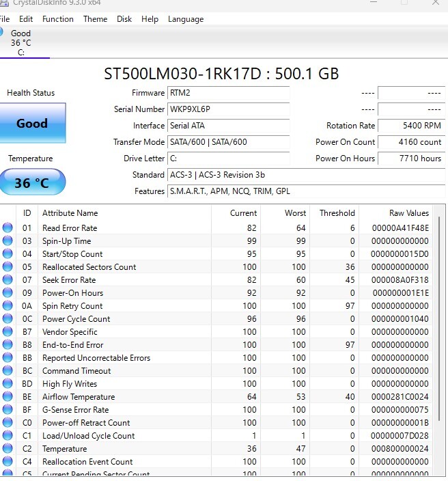448x481 pixels.
Task: Click the status orb beside Spin-Up Time
Action: 8,241
